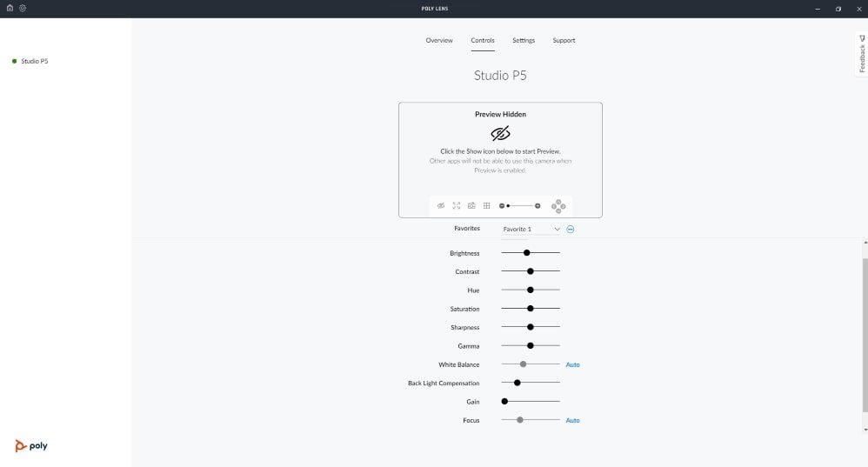This screenshot has height=467, width=868.
Task: Take a snapshot with the camera icon
Action: point(471,206)
